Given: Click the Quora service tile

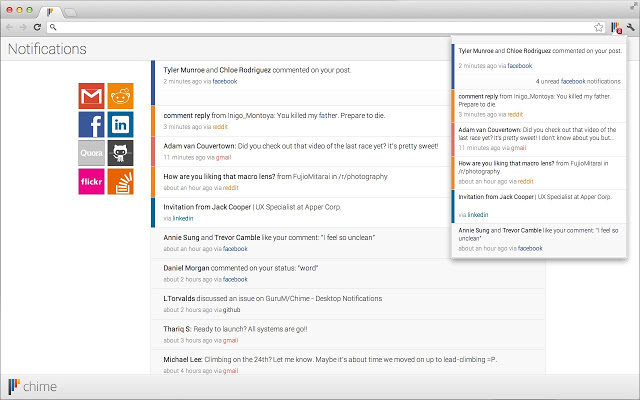Looking at the screenshot, I should point(91,153).
